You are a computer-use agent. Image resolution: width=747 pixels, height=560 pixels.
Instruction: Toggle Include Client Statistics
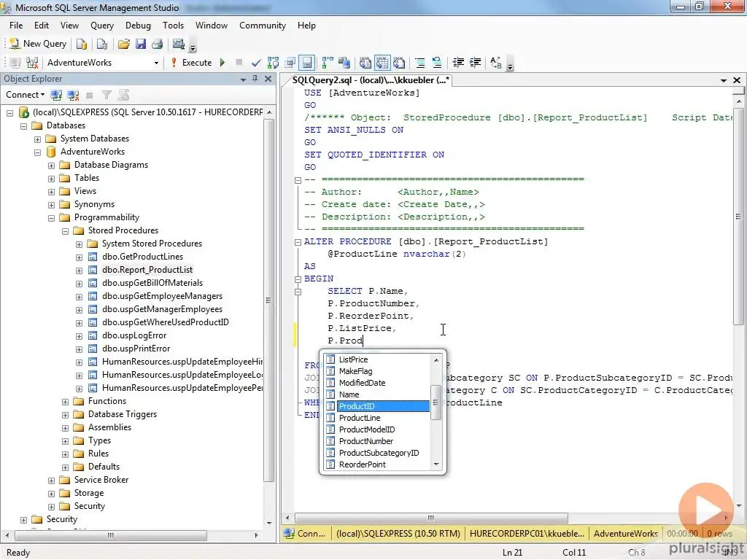pos(344,63)
